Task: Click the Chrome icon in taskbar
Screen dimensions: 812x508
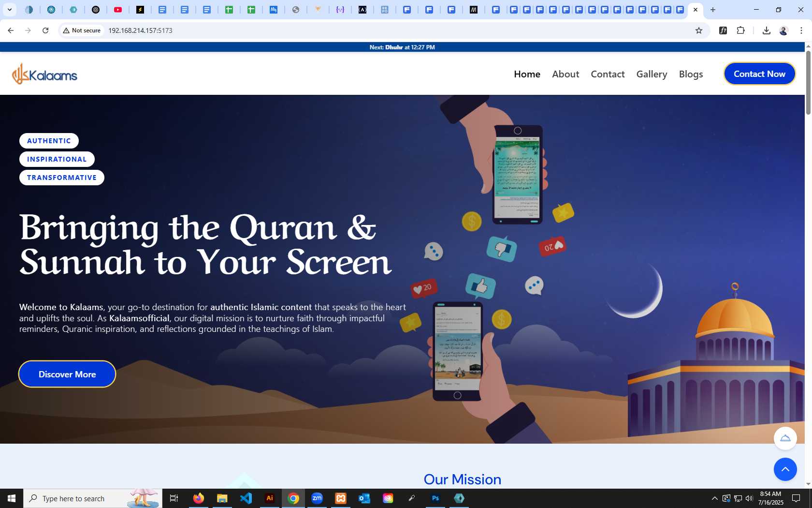Action: coord(293,498)
